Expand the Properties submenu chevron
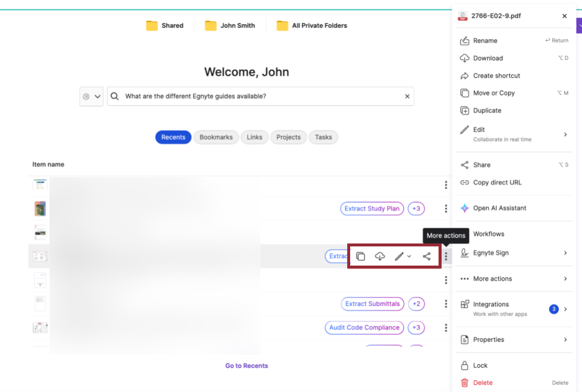This screenshot has width=582, height=392. tap(565, 340)
